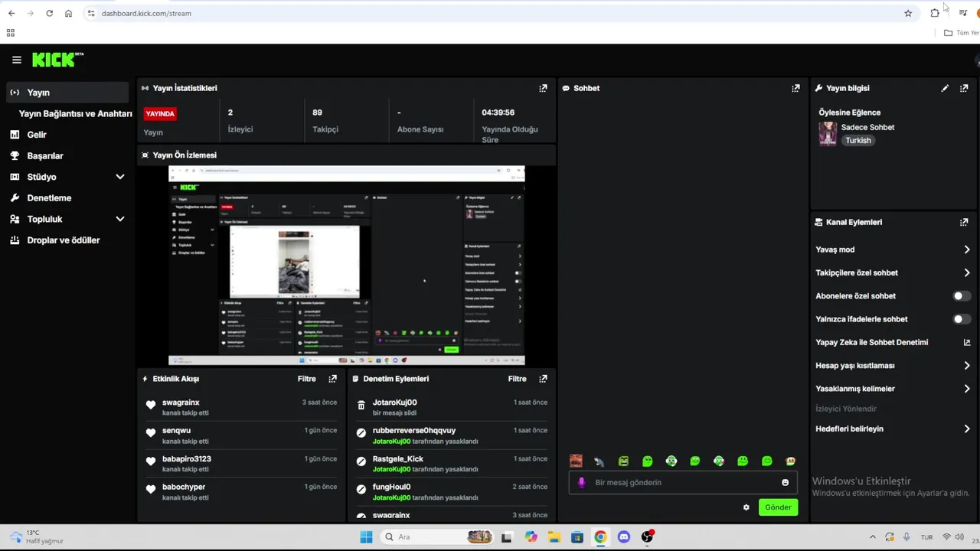Open the emoji picker in chat input
980x551 pixels.
785,482
